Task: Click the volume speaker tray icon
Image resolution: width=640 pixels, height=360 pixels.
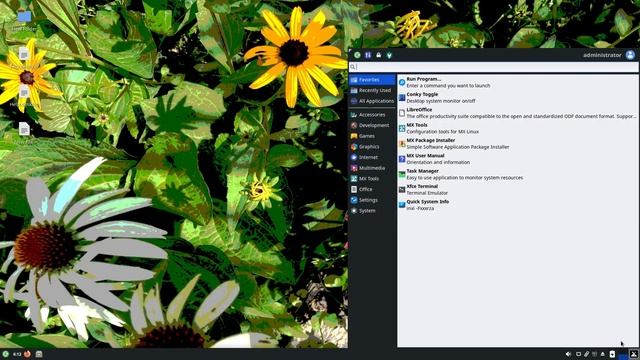Action: click(568, 354)
